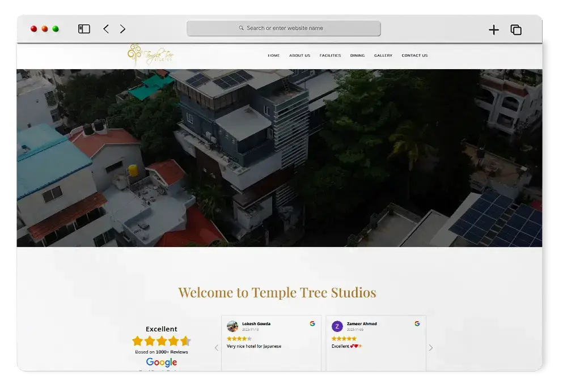Click Excellent overall star rating

(x=161, y=340)
